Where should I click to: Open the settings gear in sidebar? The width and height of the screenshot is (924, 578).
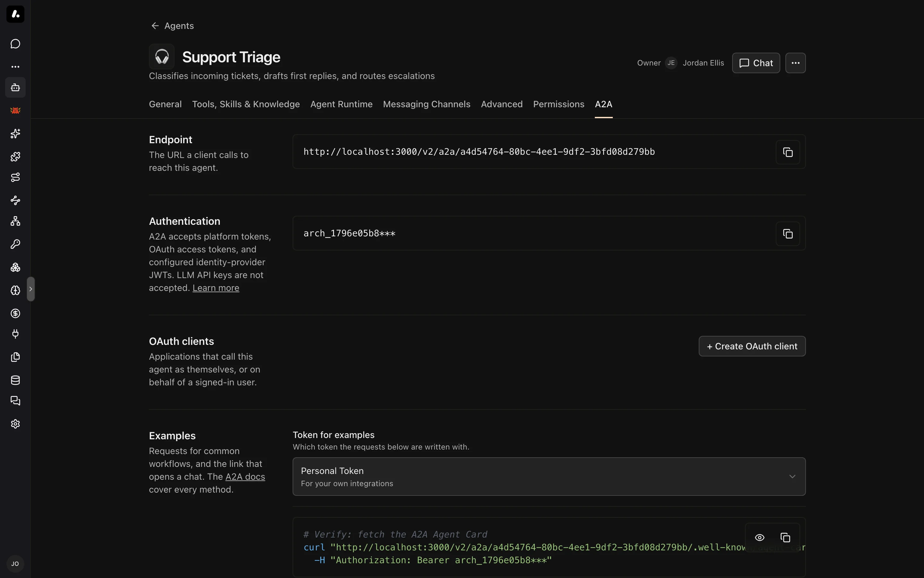15,424
